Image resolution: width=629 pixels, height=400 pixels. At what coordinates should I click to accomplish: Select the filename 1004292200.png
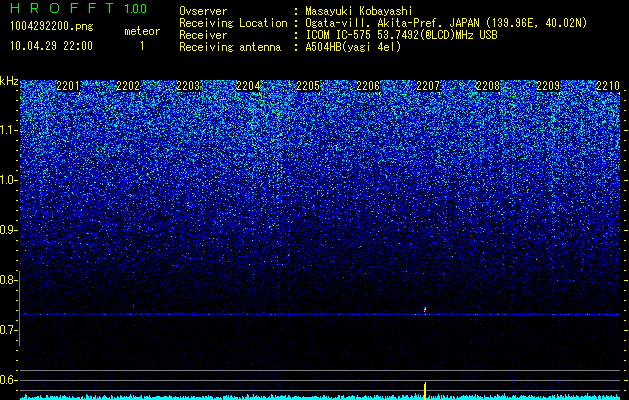(52, 27)
